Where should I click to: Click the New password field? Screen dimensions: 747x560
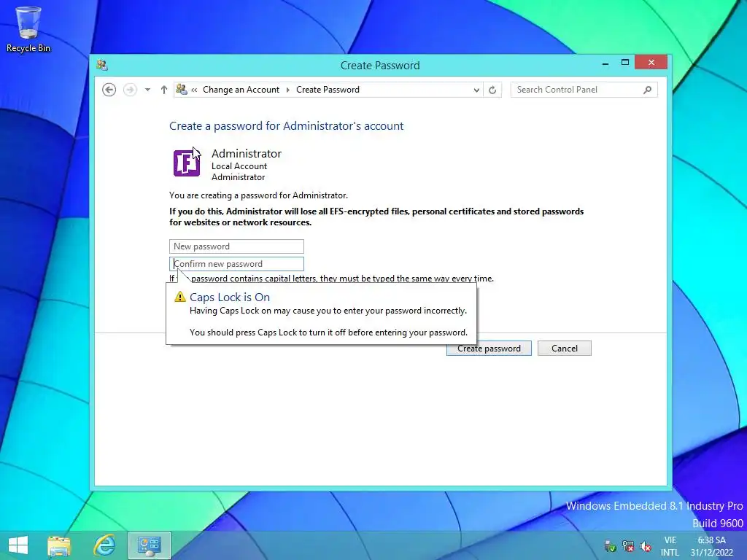click(236, 246)
